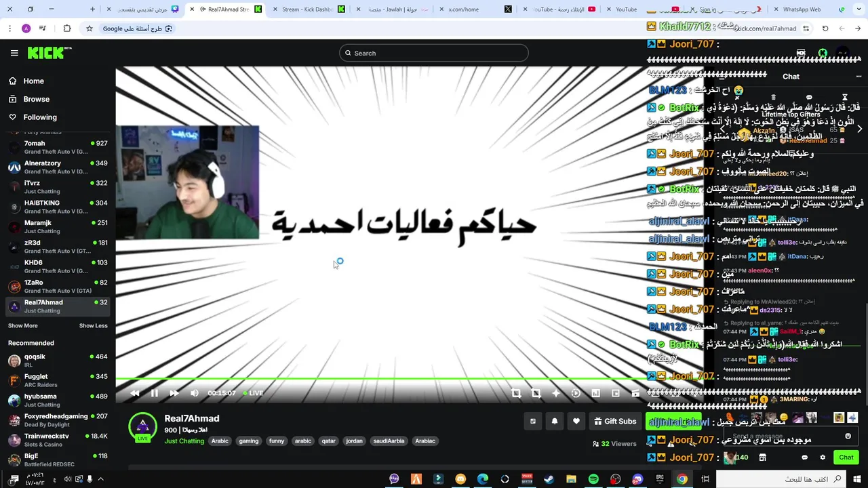Fast forward the stream playback
868x488 pixels.
coord(174,393)
